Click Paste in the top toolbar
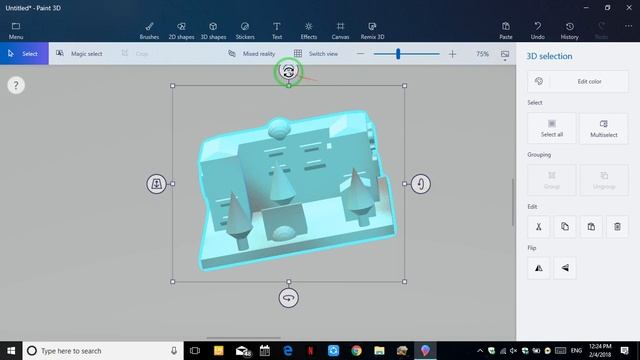The image size is (640, 360). (x=506, y=31)
